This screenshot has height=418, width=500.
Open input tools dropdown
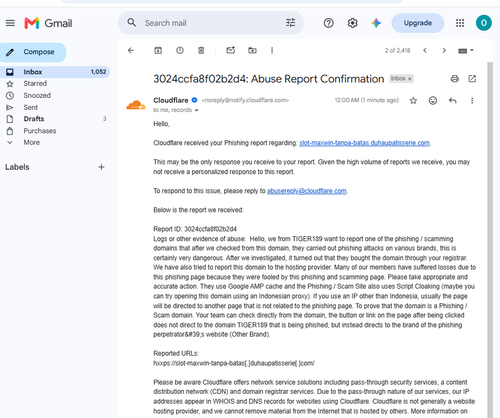tap(466, 51)
